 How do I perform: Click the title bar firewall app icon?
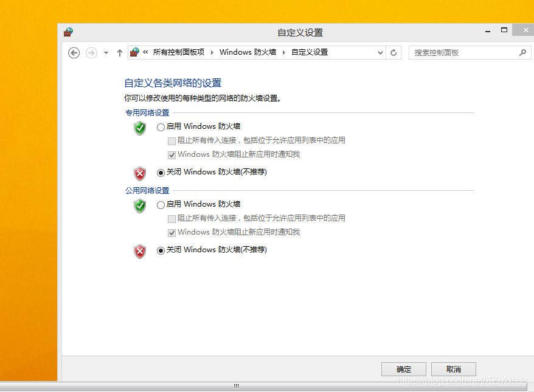[x=69, y=32]
